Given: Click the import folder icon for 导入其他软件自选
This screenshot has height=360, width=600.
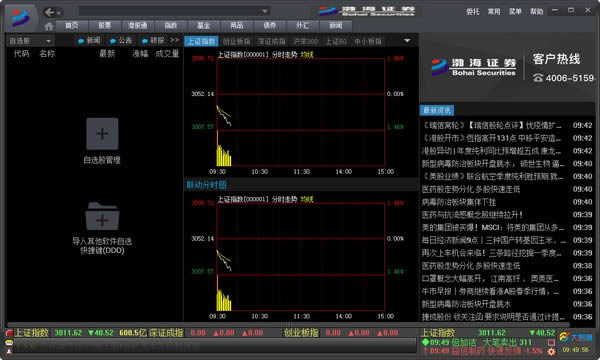Looking at the screenshot, I should tap(102, 217).
